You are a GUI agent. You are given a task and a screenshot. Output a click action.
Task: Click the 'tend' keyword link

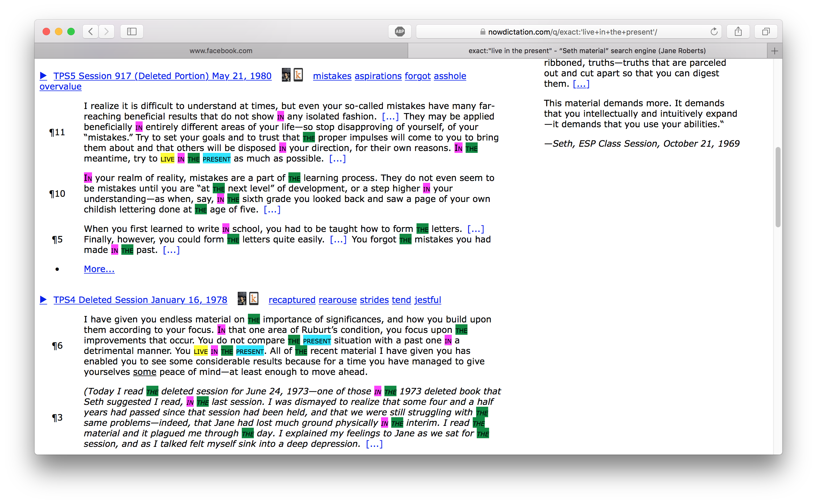click(x=401, y=300)
